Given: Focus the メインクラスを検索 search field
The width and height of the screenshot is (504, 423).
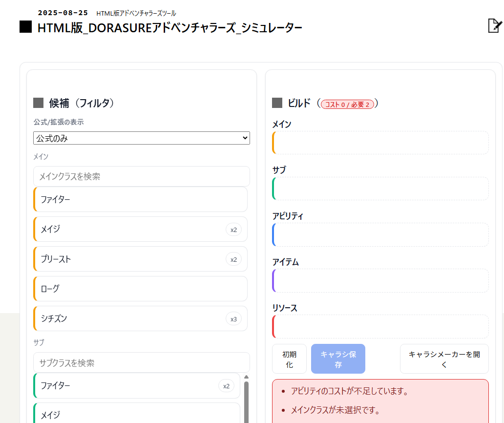Looking at the screenshot, I should pyautogui.click(x=142, y=176).
